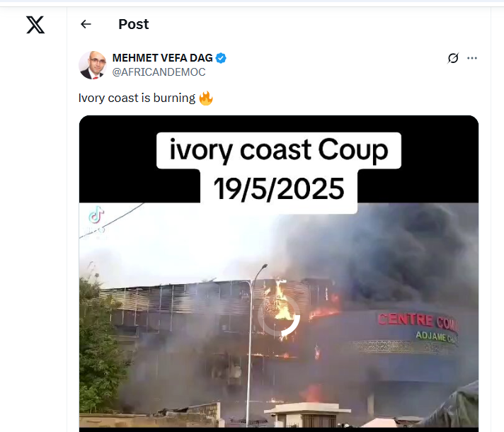Viewport: 504px width, 432px height.
Task: Open the three-dot more options menu
Action: pos(472,58)
